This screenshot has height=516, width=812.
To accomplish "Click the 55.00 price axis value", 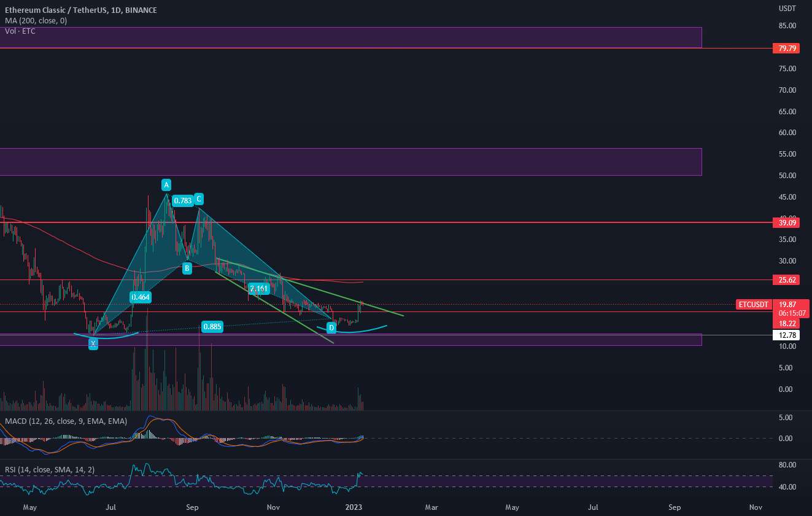I will [787, 154].
